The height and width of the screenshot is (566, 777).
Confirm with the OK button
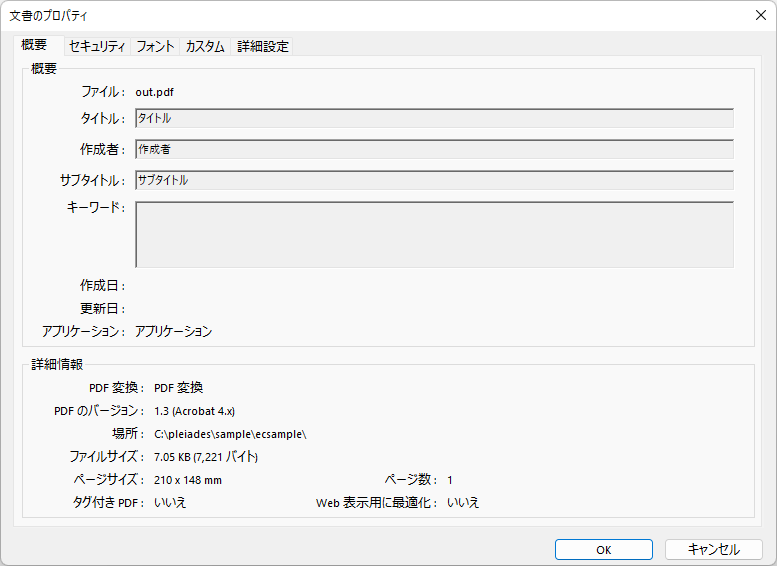tap(604, 550)
